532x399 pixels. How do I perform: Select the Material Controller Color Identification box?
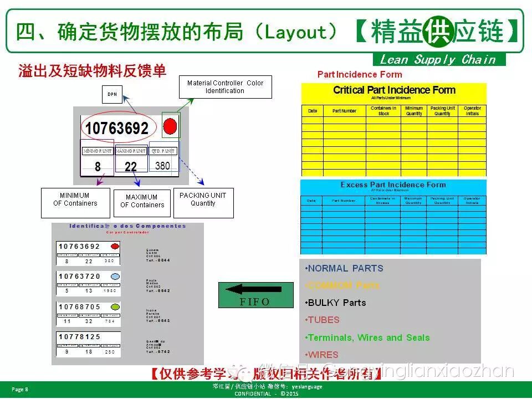pyautogui.click(x=226, y=87)
